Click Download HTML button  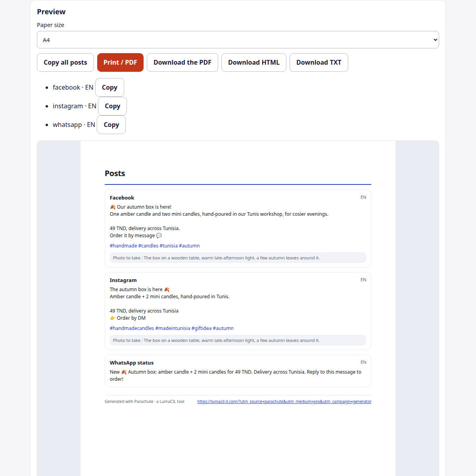[x=254, y=62]
